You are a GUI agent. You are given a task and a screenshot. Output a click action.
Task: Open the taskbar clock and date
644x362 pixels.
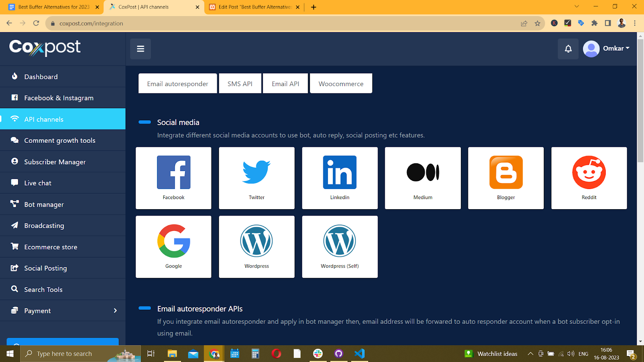tap(606, 354)
